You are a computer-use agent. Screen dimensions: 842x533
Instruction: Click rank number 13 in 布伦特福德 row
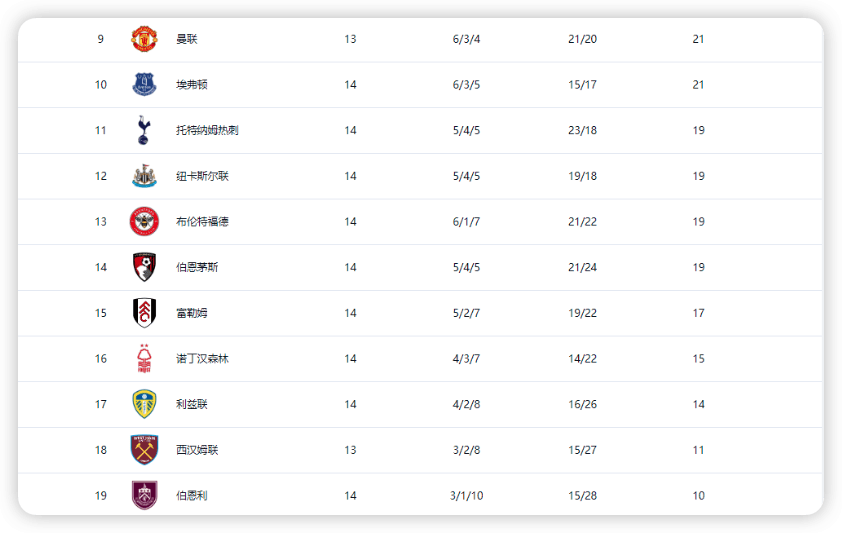(100, 221)
